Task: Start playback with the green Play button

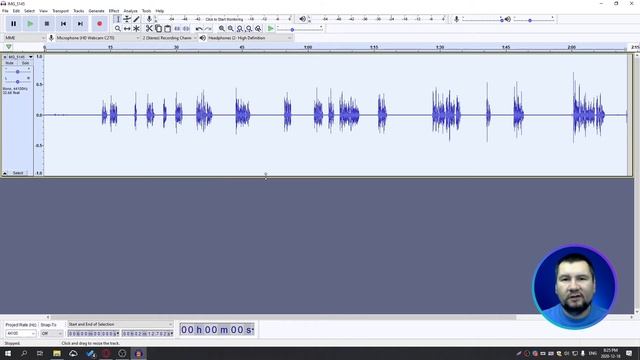Action: (30, 24)
